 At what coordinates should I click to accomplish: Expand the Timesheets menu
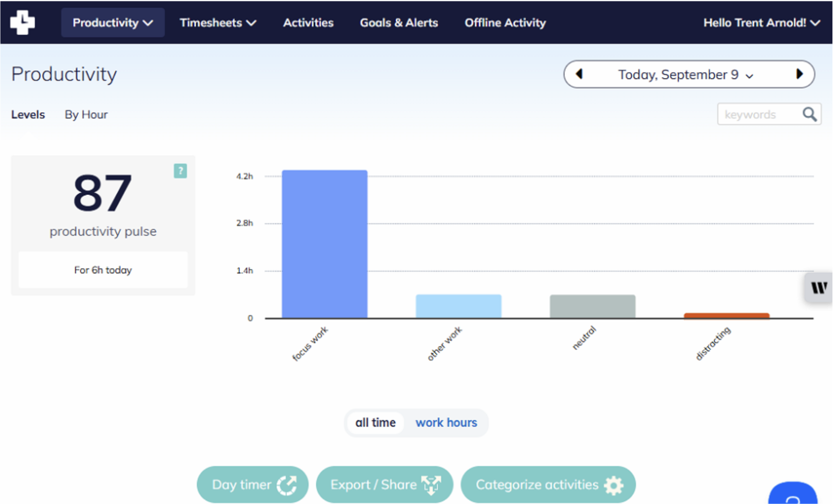[x=218, y=22]
